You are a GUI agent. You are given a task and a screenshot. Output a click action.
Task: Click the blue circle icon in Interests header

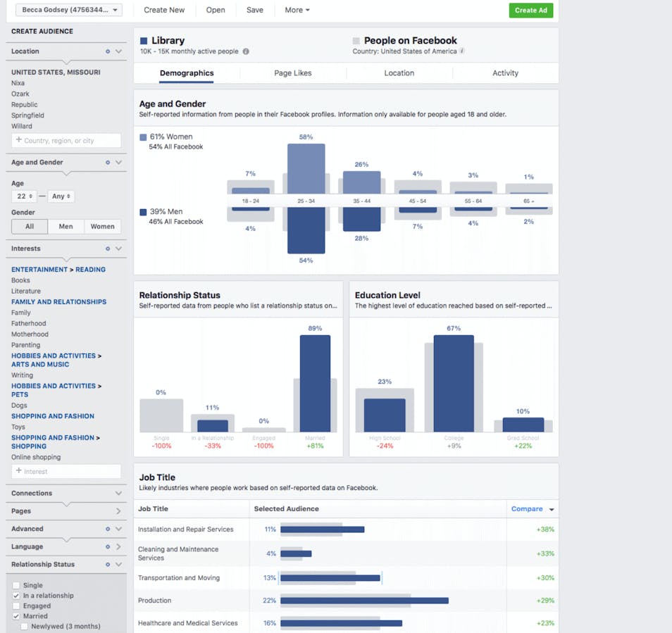108,249
